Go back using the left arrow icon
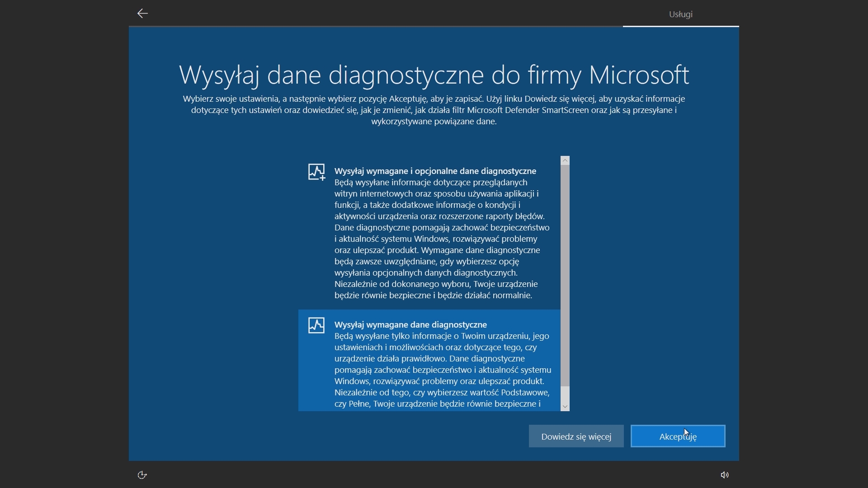868x488 pixels. pos(142,14)
